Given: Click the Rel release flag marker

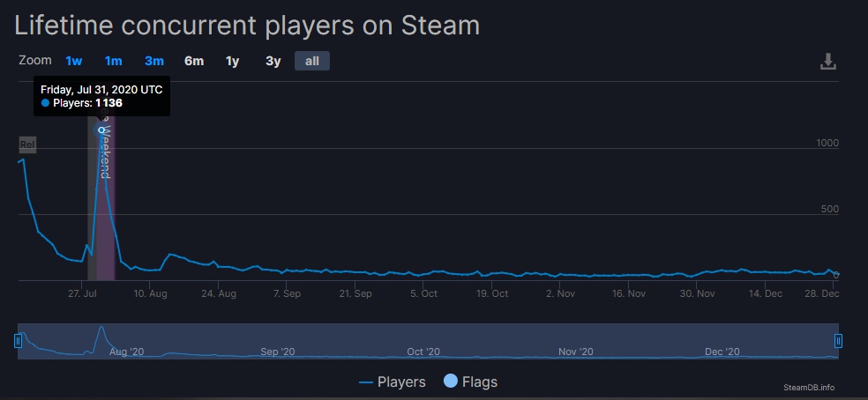Looking at the screenshot, I should (26, 144).
